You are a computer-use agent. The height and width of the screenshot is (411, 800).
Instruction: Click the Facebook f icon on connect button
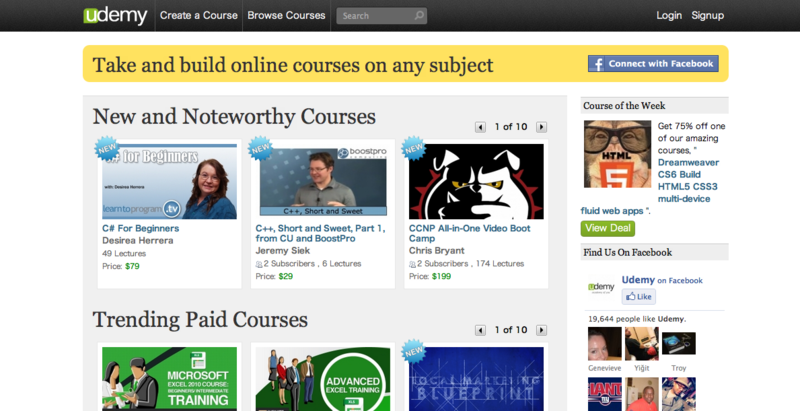[597, 64]
